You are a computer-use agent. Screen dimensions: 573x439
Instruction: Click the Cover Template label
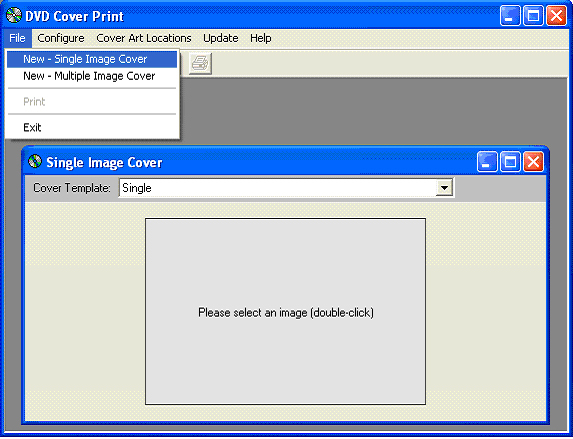[72, 188]
